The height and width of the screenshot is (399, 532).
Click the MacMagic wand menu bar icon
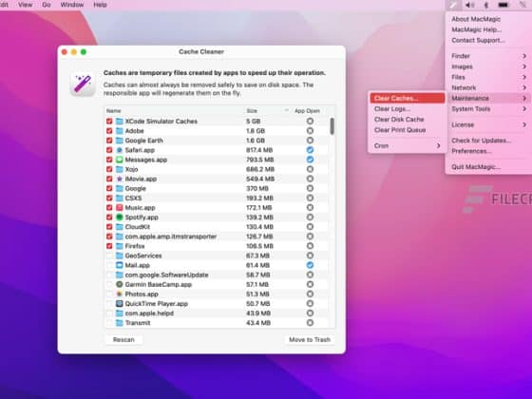click(453, 5)
